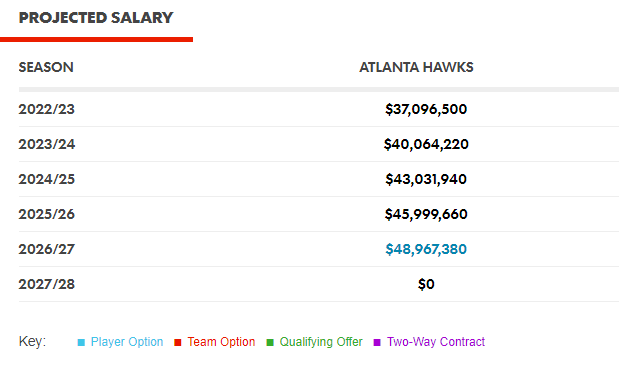Viewport: 633px width, 374px height.
Task: Click the 2022/23 season row
Action: [x=319, y=109]
